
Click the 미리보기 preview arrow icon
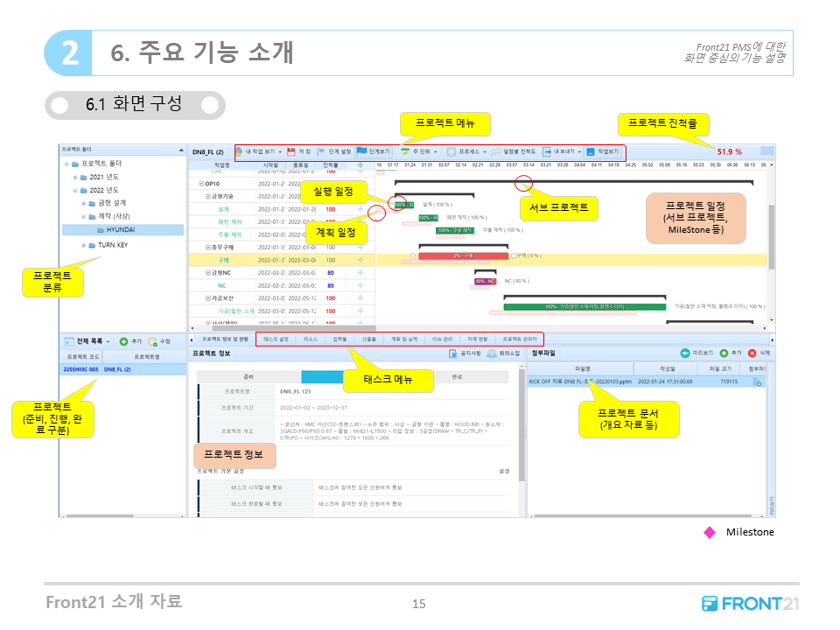click(x=684, y=353)
